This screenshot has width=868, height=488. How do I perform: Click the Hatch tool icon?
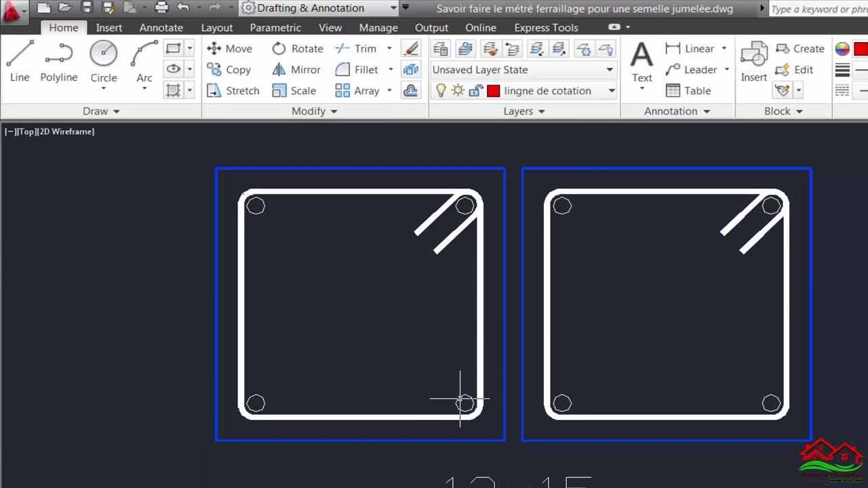pos(174,90)
